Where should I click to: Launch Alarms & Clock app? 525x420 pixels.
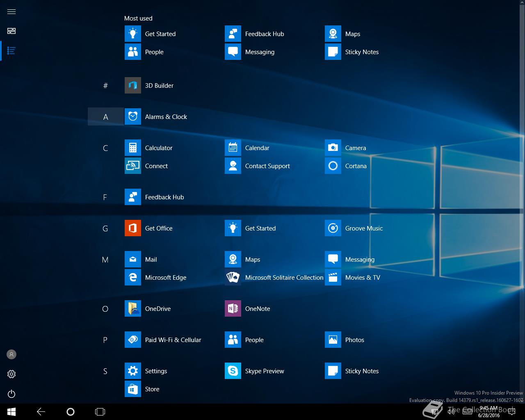tap(132, 116)
